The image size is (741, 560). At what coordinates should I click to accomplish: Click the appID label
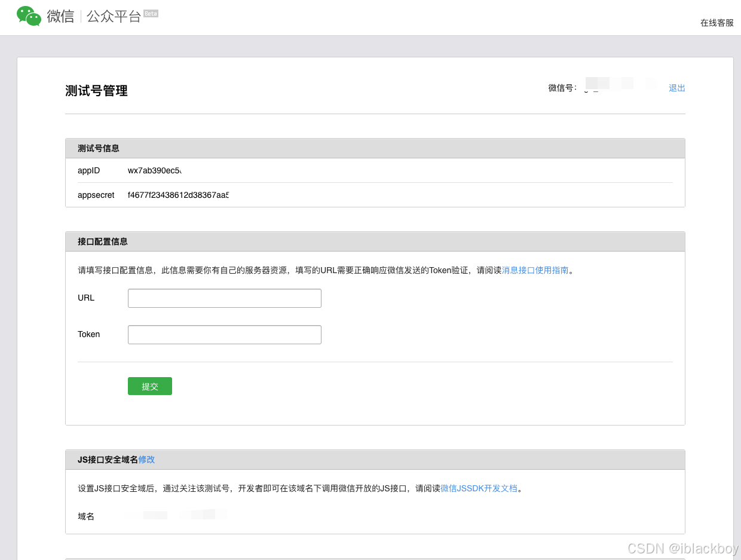tap(89, 171)
